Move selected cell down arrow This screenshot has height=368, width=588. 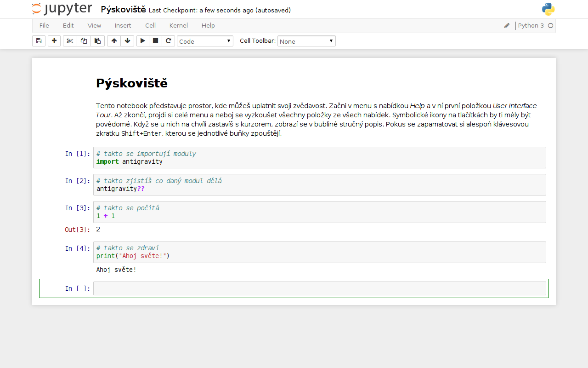pyautogui.click(x=127, y=41)
